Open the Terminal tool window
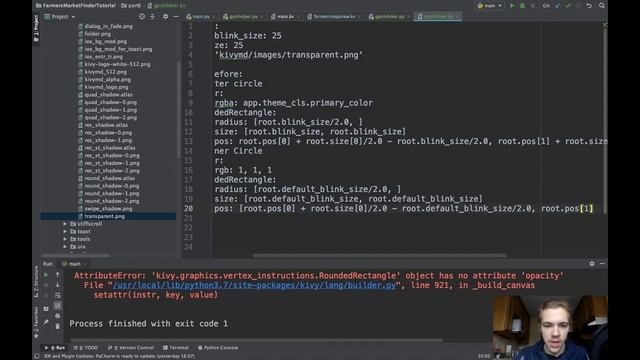This screenshot has width=640, height=360. (x=176, y=348)
